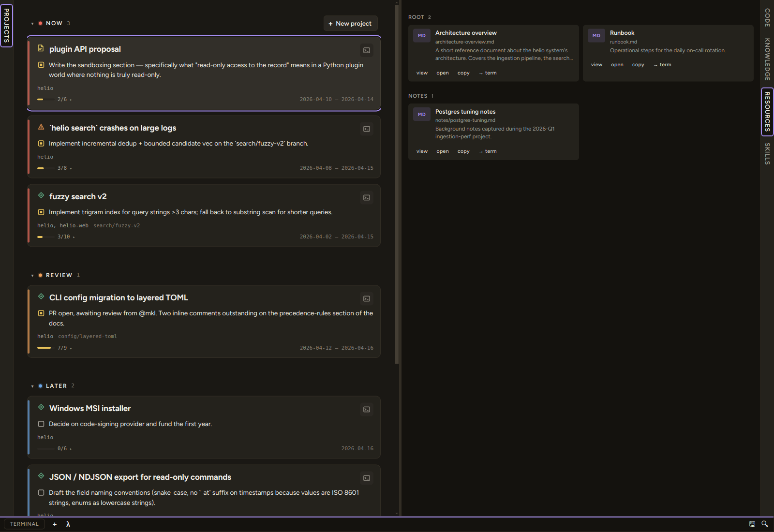Switch to the SKILLS side tab
This screenshot has height=532, width=774.
click(x=767, y=154)
